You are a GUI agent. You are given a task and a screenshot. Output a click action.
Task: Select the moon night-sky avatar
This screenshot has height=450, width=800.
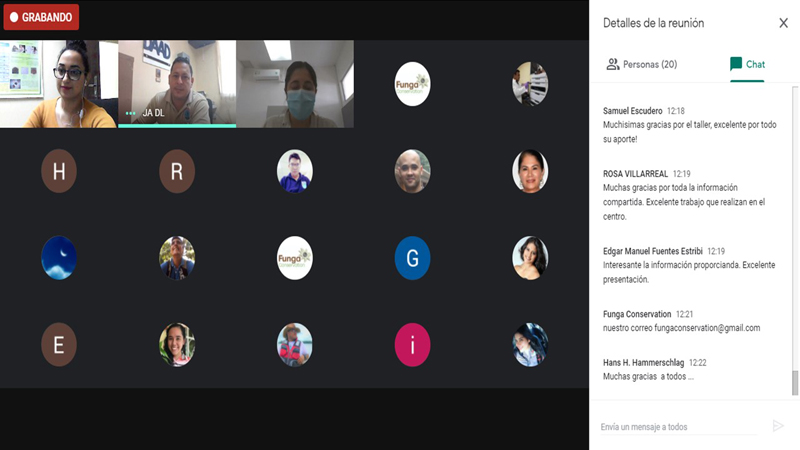pos(59,258)
